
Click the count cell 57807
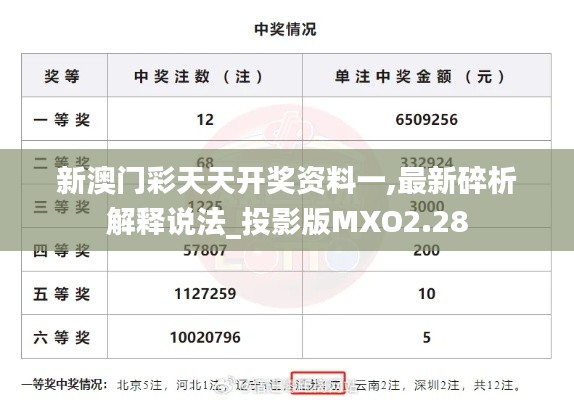pyautogui.click(x=205, y=251)
